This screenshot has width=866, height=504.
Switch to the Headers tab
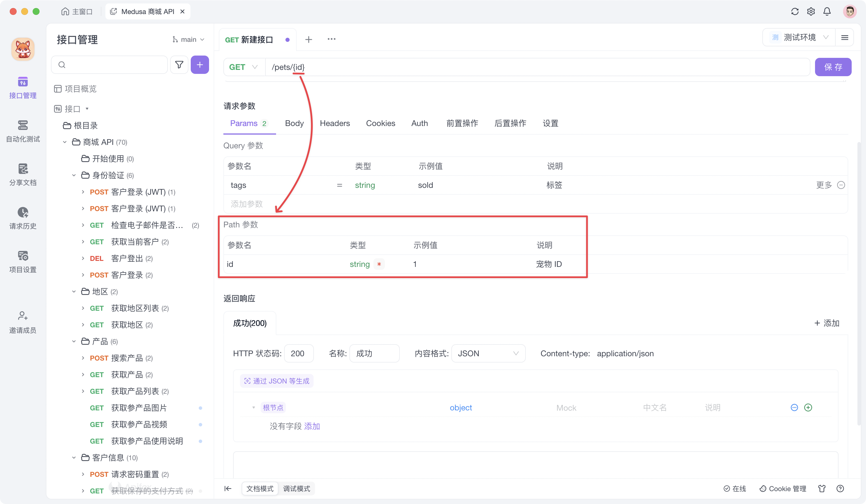(334, 123)
